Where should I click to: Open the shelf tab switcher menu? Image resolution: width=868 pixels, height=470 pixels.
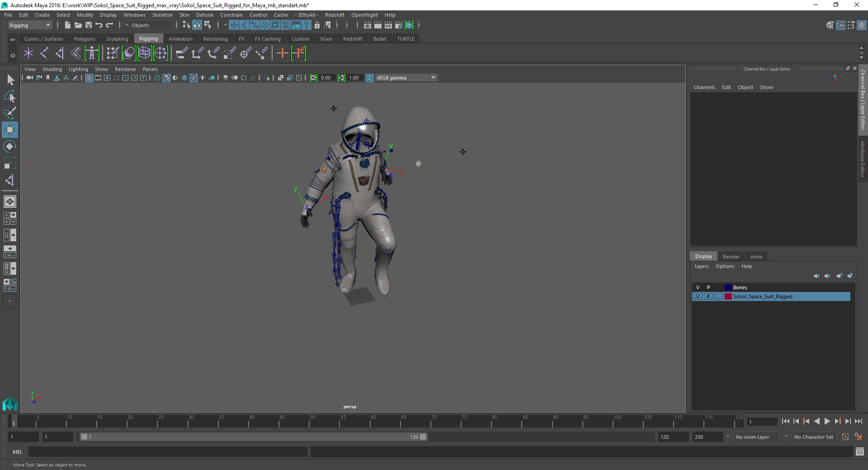tap(13, 39)
